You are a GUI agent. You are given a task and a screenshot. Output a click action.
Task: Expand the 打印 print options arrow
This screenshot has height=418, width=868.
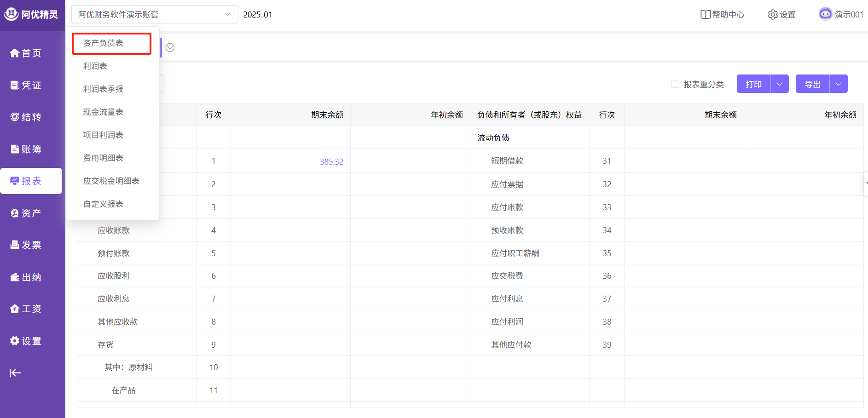point(779,84)
